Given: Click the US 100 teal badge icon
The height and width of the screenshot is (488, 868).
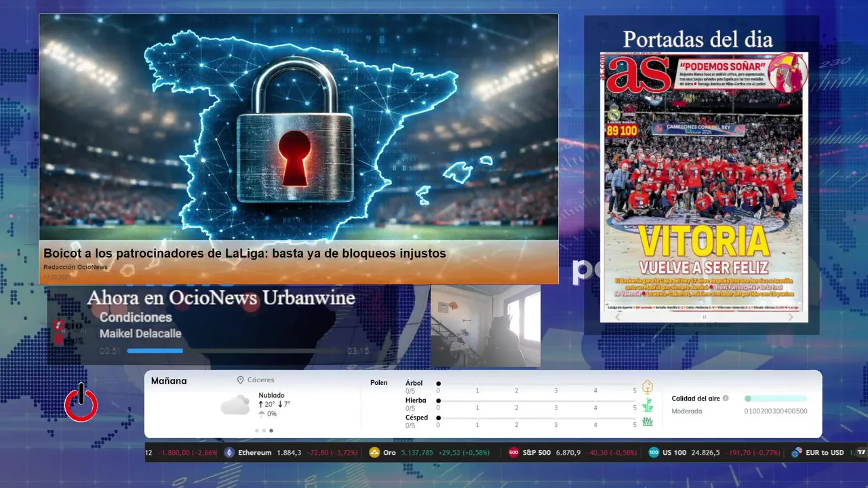Looking at the screenshot, I should tap(654, 453).
